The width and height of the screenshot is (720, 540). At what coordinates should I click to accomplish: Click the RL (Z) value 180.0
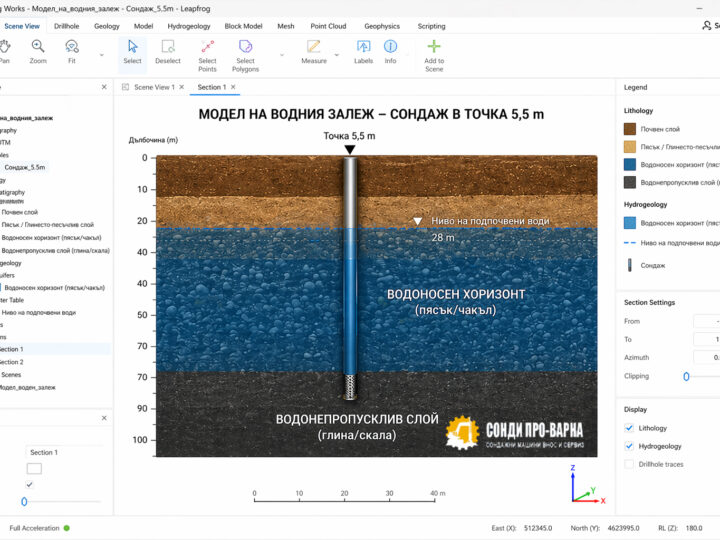tap(694, 528)
